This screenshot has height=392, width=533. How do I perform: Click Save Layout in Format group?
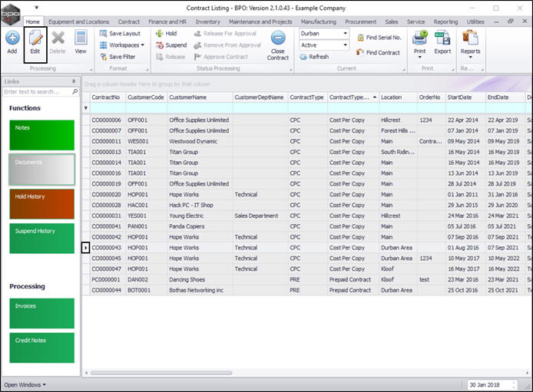click(x=119, y=34)
